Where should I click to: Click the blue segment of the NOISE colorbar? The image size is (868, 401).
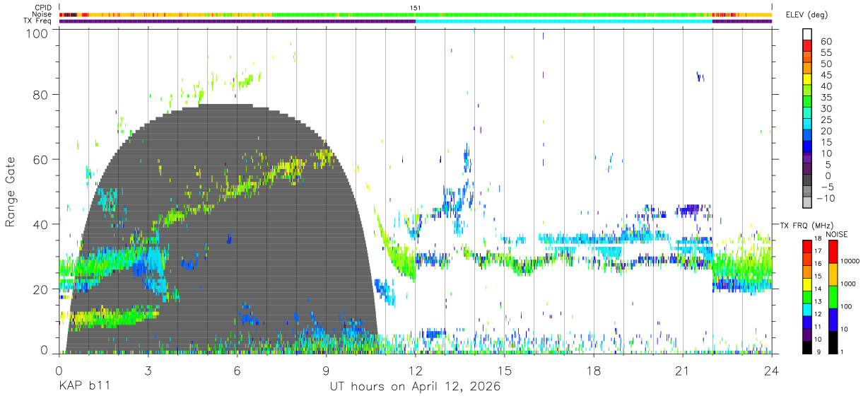(832, 319)
